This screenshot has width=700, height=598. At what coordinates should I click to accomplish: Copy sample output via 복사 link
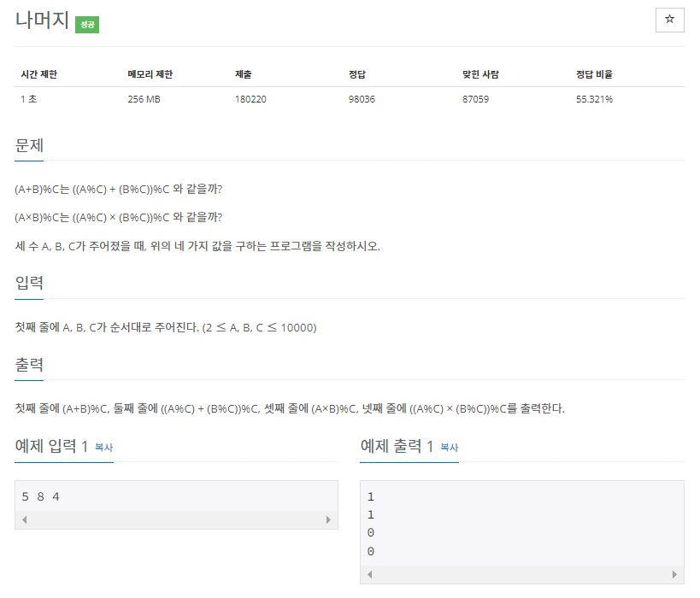449,447
